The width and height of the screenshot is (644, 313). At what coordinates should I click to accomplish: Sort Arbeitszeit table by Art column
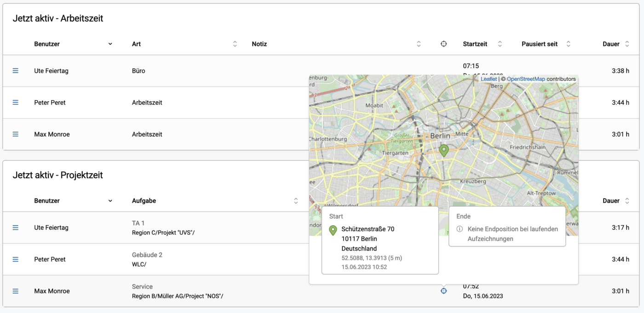[x=235, y=44]
